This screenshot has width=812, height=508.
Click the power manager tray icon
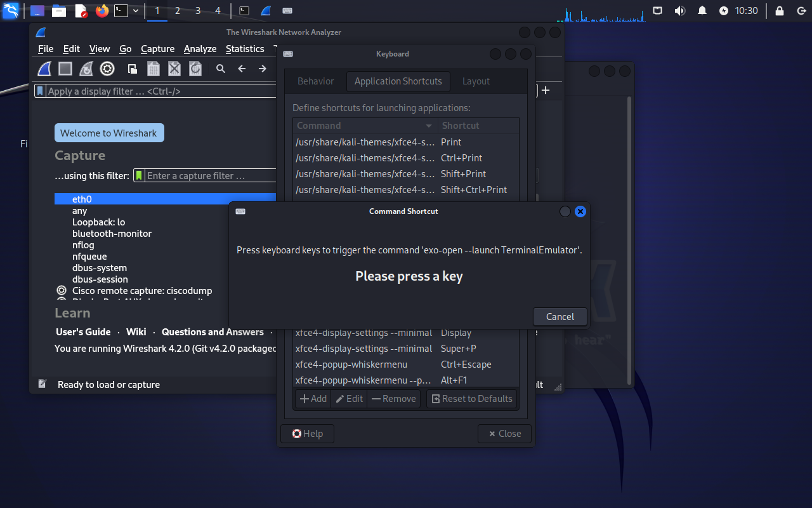point(724,11)
